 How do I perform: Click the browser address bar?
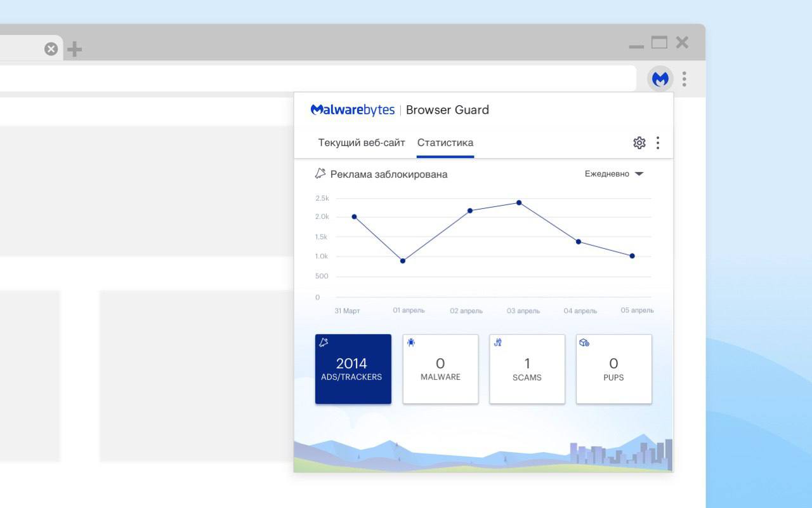[317, 79]
